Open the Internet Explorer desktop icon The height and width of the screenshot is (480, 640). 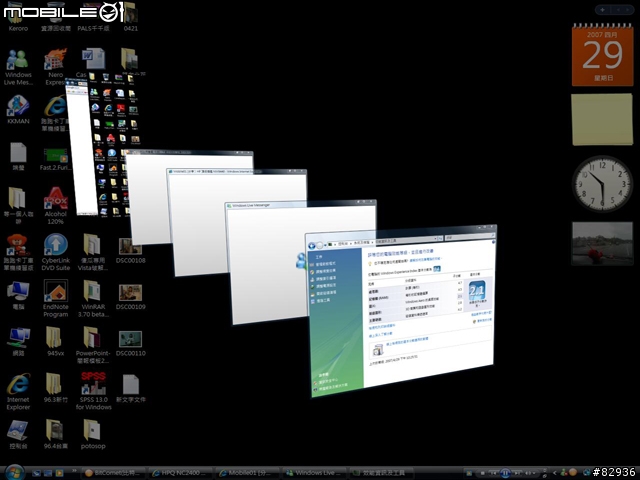18,391
